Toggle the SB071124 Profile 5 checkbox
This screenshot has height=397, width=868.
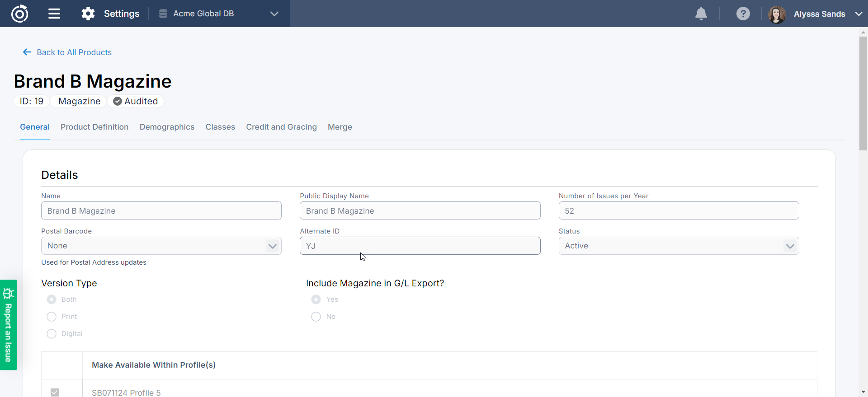click(55, 392)
